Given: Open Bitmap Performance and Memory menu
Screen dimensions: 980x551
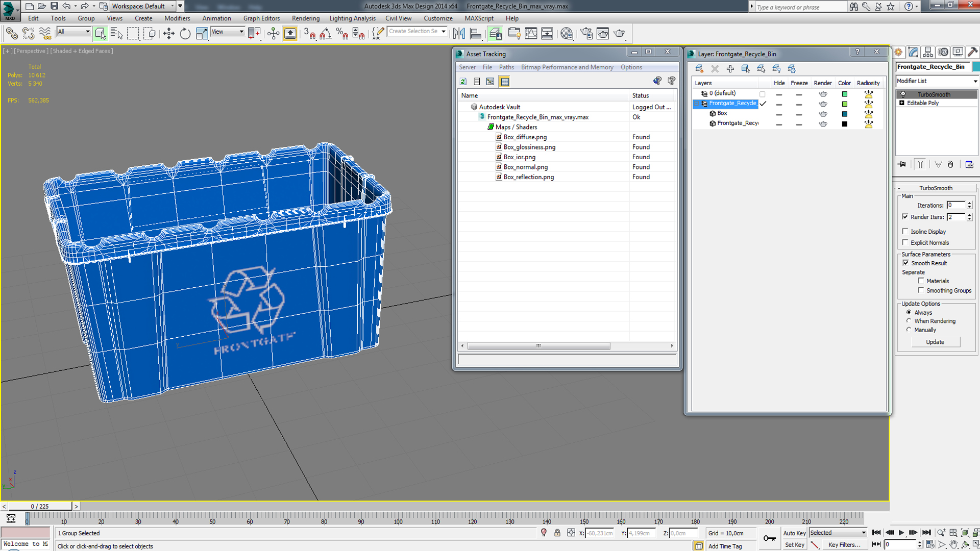Looking at the screenshot, I should pos(567,67).
